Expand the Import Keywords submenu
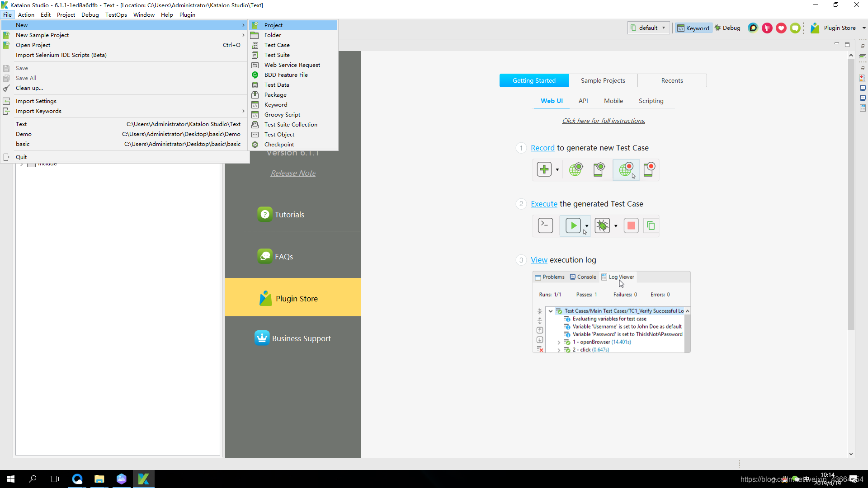 (243, 111)
